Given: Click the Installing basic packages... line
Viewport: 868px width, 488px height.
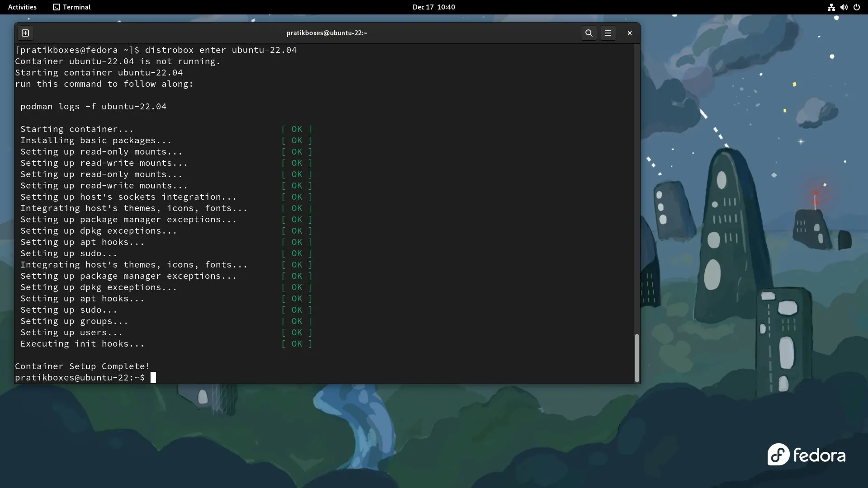Looking at the screenshot, I should (96, 141).
